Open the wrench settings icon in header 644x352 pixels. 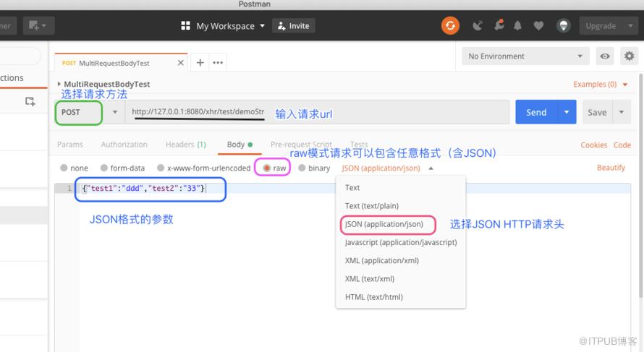[x=499, y=25]
